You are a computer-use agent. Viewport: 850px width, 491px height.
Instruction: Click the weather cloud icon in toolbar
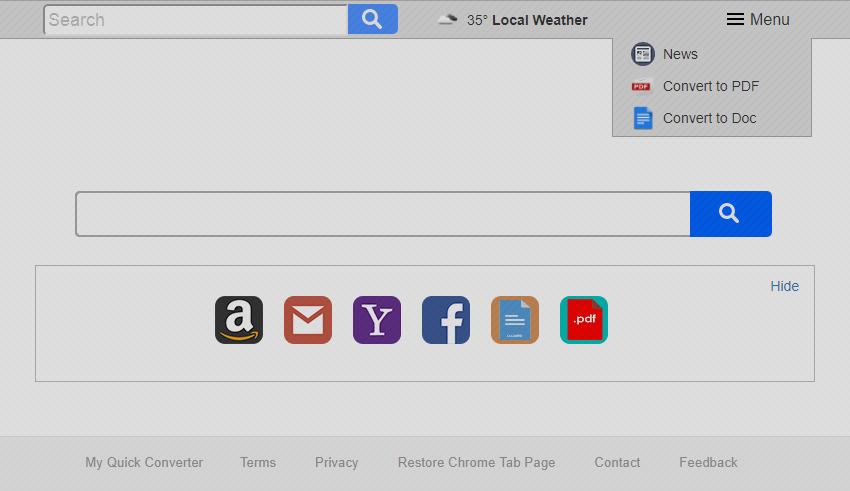(448, 20)
